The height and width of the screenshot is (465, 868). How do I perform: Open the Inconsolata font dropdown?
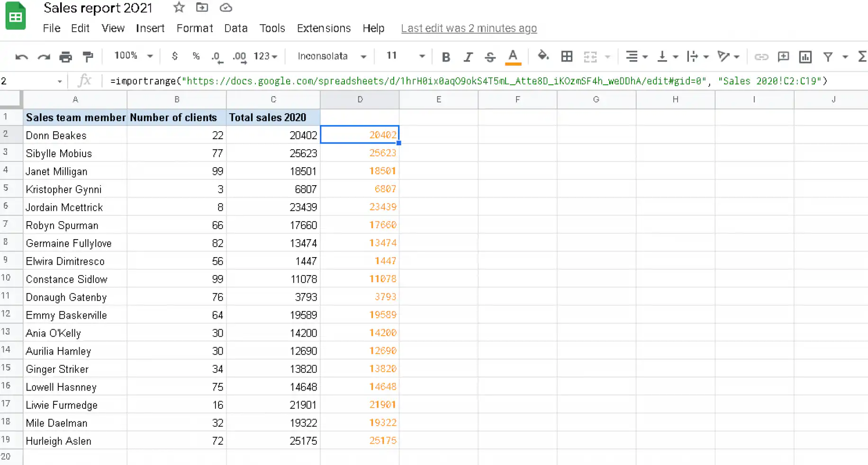(332, 56)
